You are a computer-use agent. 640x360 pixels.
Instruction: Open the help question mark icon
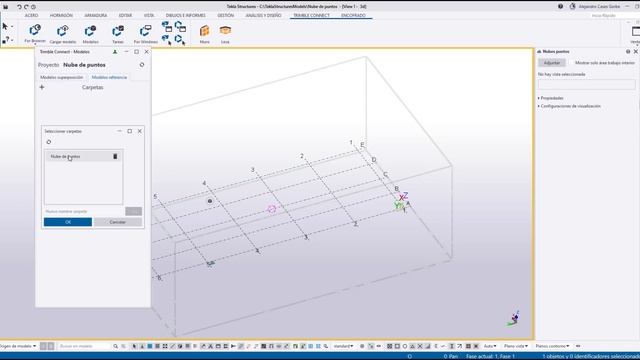pyautogui.click(x=560, y=6)
